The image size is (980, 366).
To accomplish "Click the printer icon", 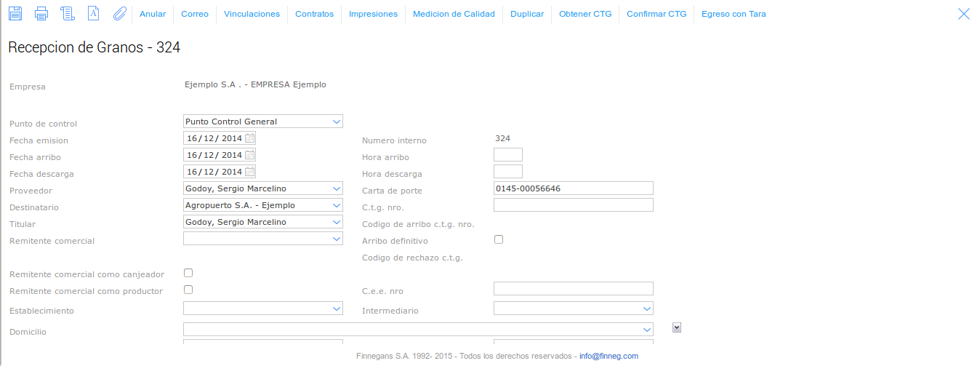I will pyautogui.click(x=41, y=14).
